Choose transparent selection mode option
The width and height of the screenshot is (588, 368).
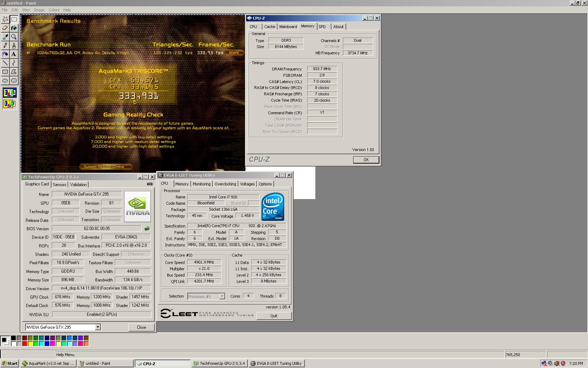coord(9,104)
